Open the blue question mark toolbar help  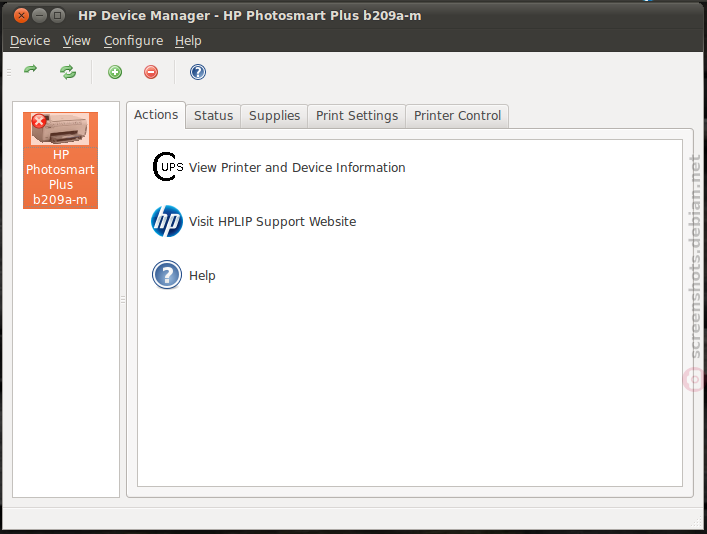(197, 72)
